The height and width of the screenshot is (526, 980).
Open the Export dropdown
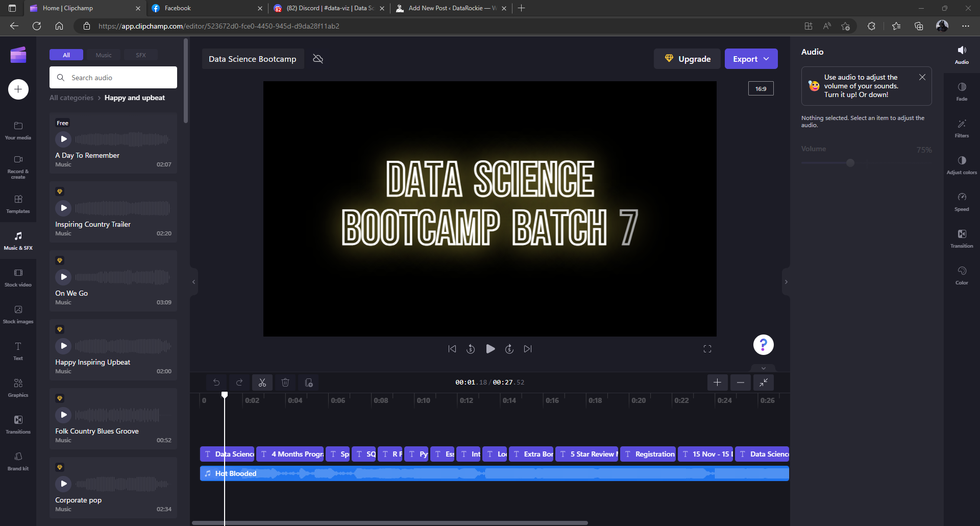click(750, 59)
